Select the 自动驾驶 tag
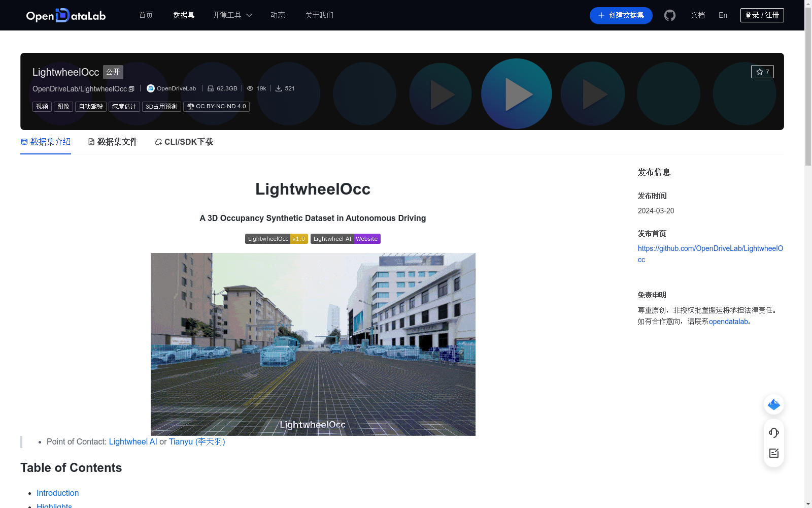Image resolution: width=812 pixels, height=508 pixels. [x=91, y=107]
